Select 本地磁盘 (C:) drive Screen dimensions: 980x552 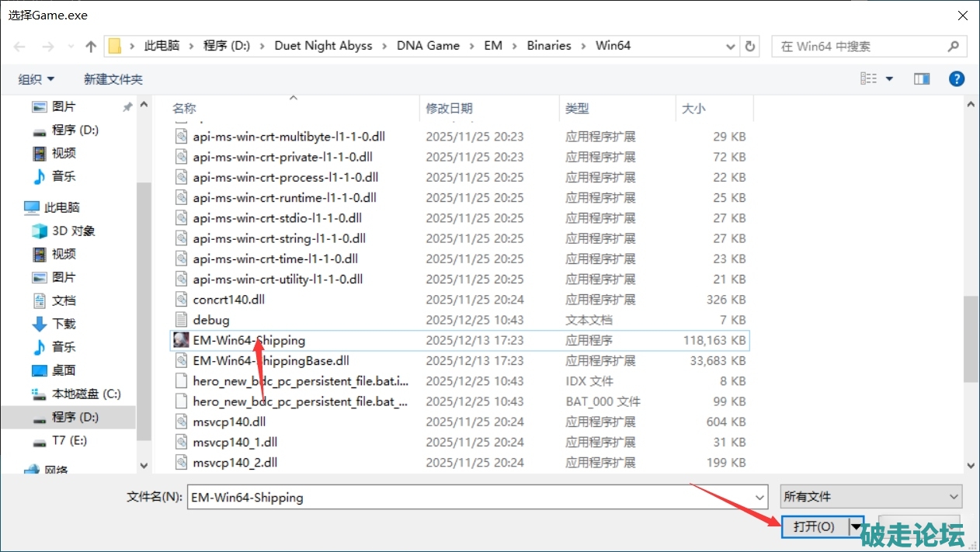(x=85, y=394)
